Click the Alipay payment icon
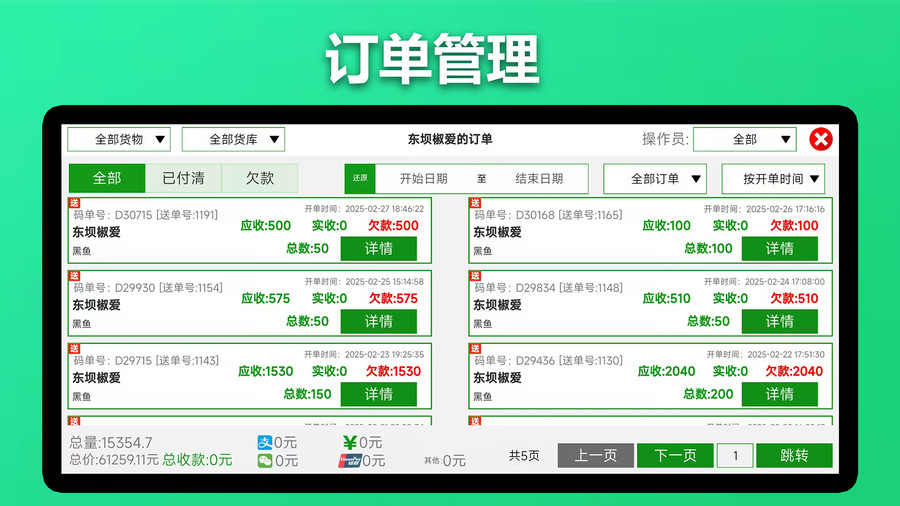The height and width of the screenshot is (506, 900). [265, 442]
